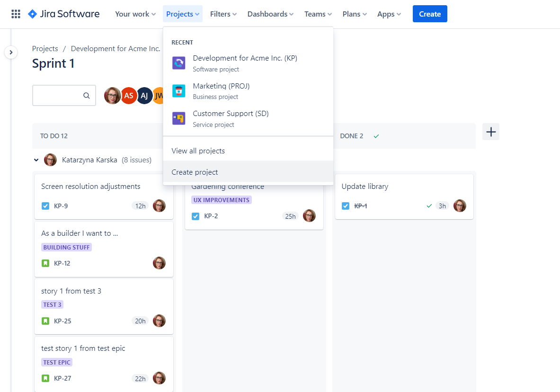Click the search magnifier icon
Screen dimensions: 560x392
pos(87,96)
